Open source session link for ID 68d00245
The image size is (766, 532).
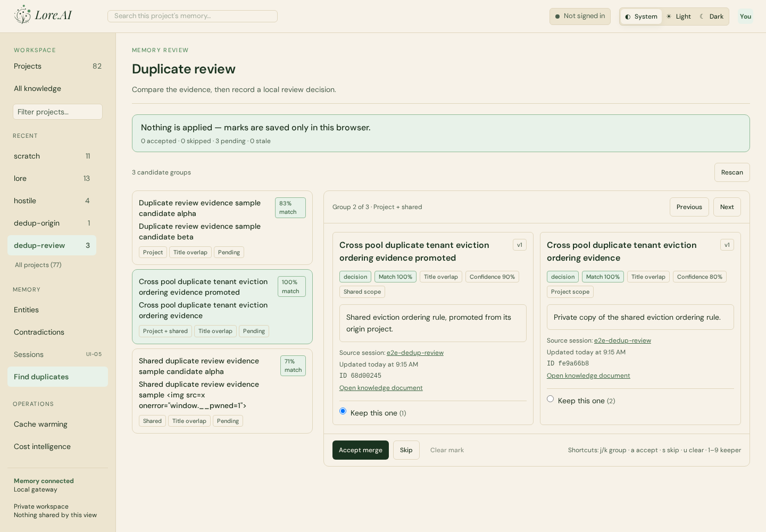point(415,353)
